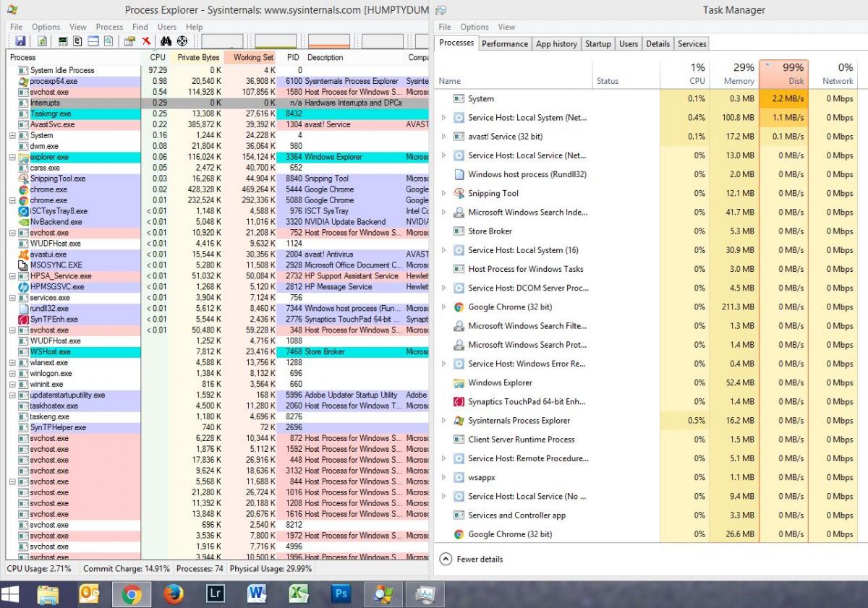
Task: Click the procexp64.exe process icon
Action: 24,81
